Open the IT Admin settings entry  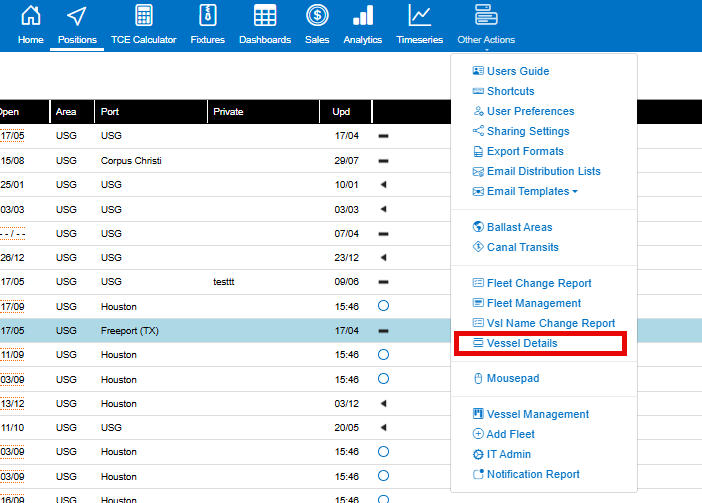[509, 454]
